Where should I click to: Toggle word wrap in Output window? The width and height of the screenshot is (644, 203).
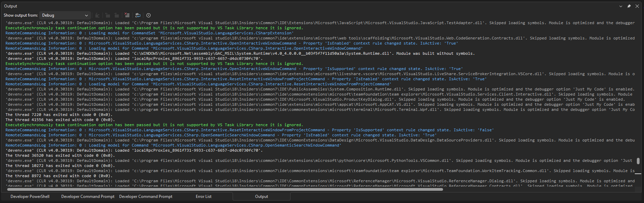pyautogui.click(x=138, y=15)
